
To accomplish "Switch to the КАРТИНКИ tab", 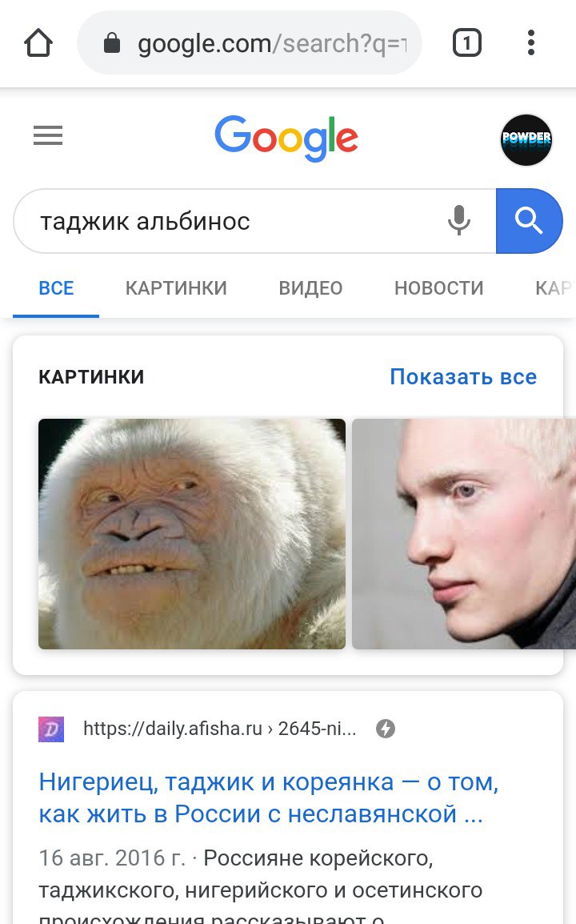I will pyautogui.click(x=176, y=288).
